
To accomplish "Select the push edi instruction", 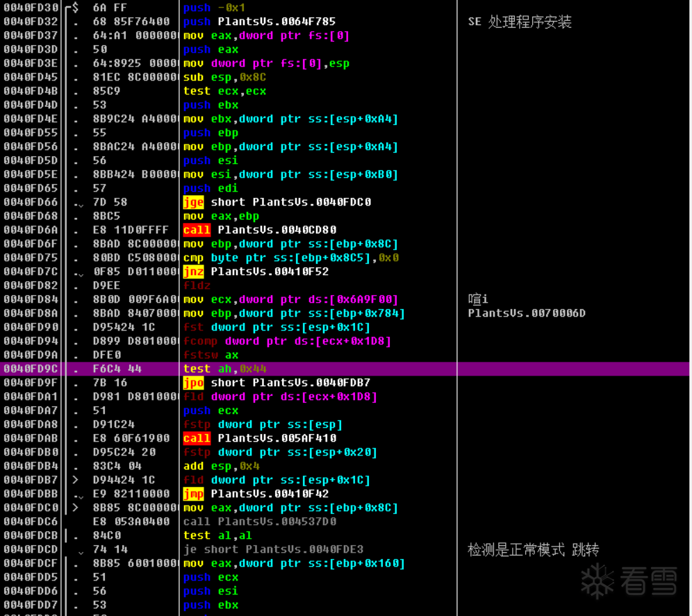I will [211, 188].
